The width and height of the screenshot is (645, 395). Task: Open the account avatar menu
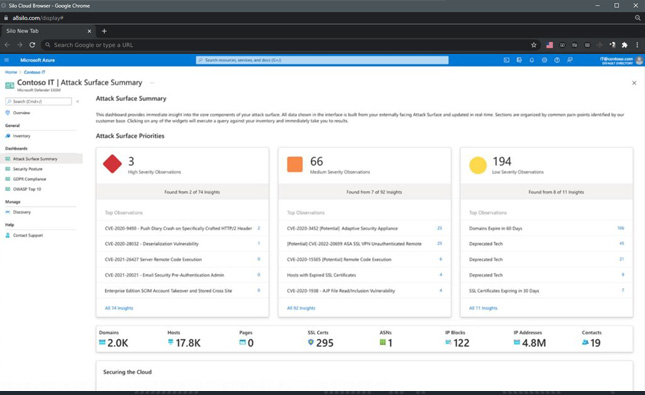tap(639, 60)
